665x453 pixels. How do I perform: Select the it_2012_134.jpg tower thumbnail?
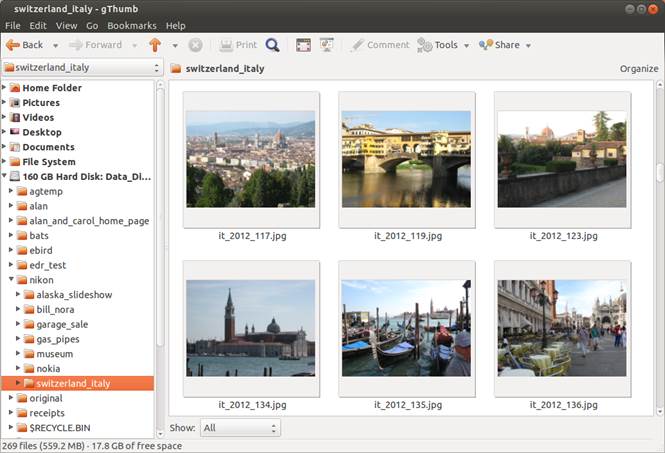[251, 327]
